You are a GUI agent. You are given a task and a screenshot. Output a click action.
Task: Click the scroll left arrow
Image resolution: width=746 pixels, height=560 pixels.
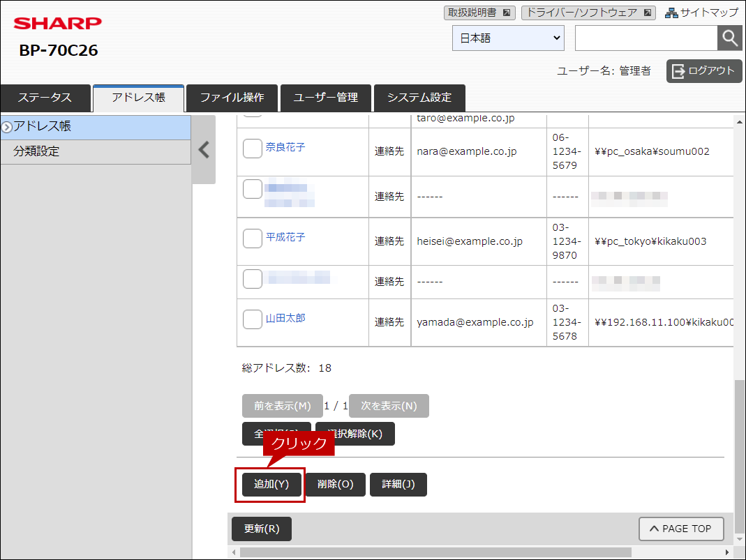(x=234, y=552)
